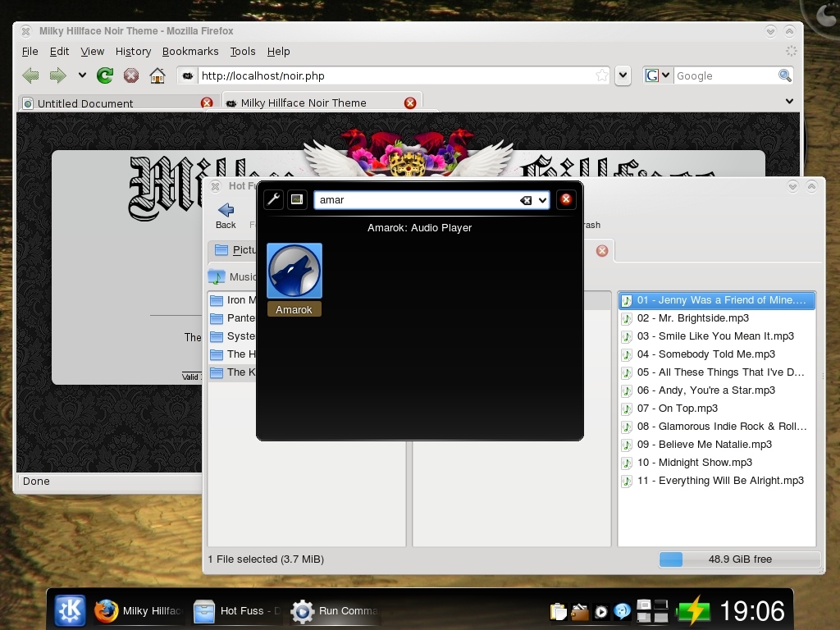
Task: Open Firefox Help menu
Action: (x=279, y=52)
